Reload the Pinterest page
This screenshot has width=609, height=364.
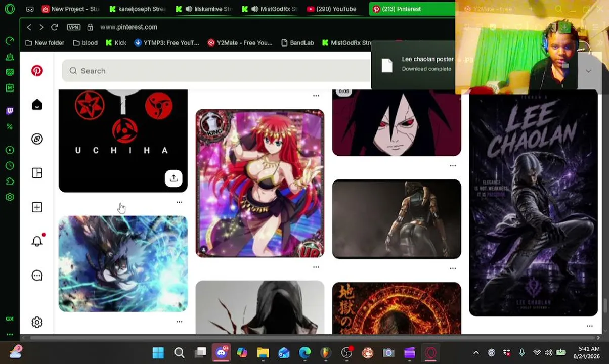tap(54, 27)
